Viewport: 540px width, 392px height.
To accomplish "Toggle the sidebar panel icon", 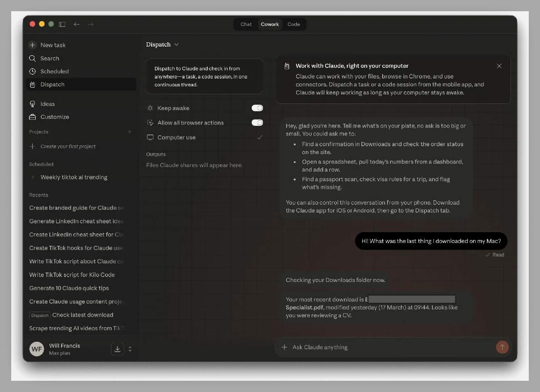I will [62, 24].
